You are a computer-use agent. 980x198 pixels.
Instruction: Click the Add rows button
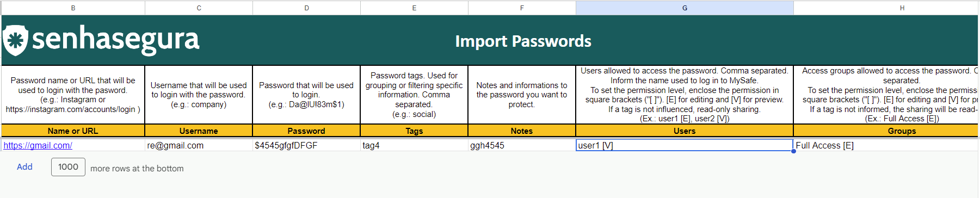pos(24,167)
